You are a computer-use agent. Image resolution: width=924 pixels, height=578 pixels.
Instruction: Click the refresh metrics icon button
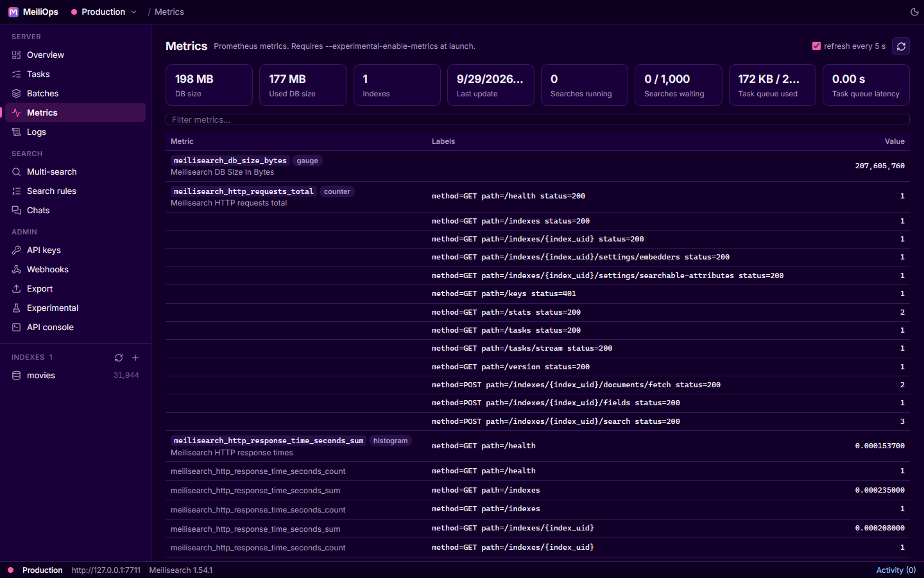pos(901,46)
